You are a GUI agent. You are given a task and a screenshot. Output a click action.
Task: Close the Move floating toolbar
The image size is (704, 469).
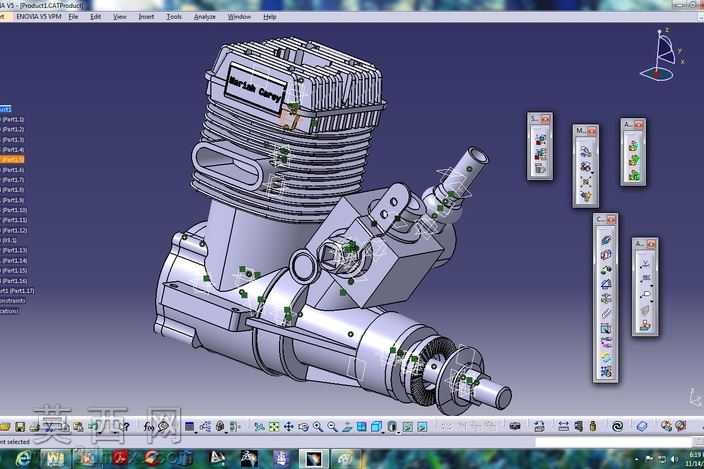pos(591,131)
